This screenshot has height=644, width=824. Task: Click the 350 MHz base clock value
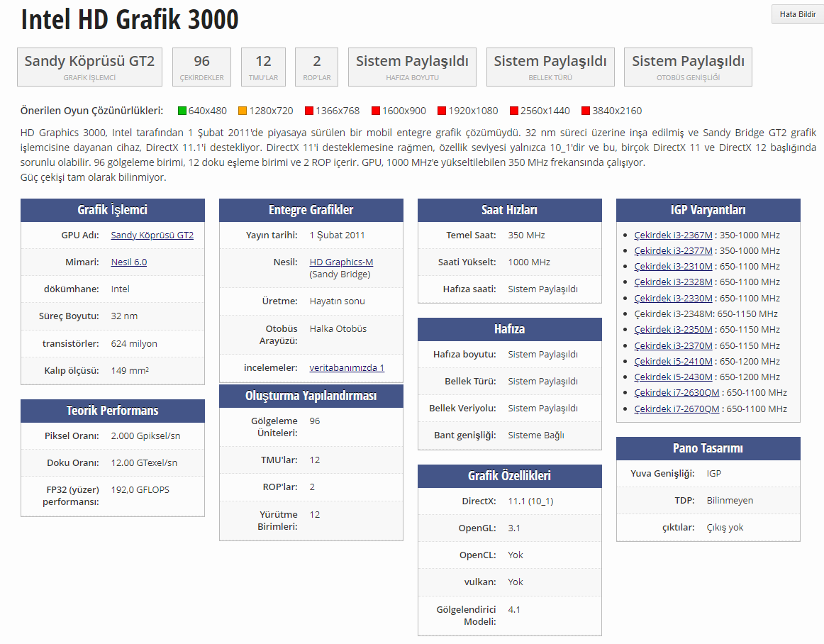coord(527,235)
